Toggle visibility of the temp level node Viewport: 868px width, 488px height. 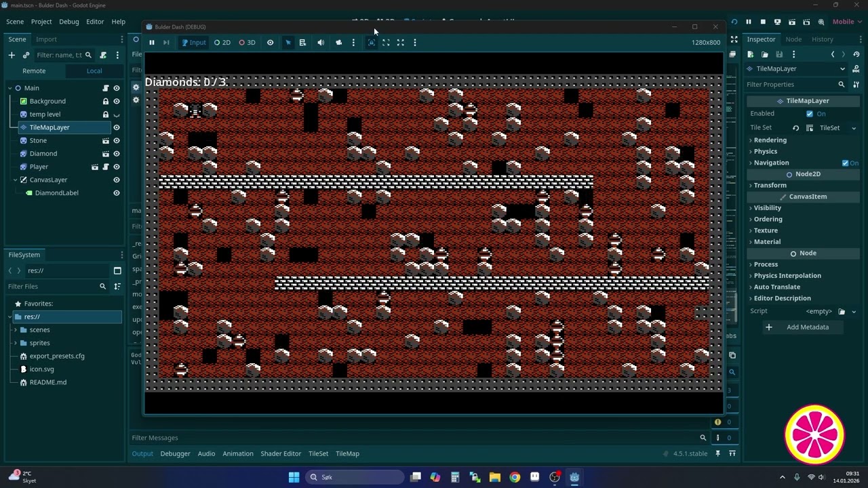[x=116, y=115]
